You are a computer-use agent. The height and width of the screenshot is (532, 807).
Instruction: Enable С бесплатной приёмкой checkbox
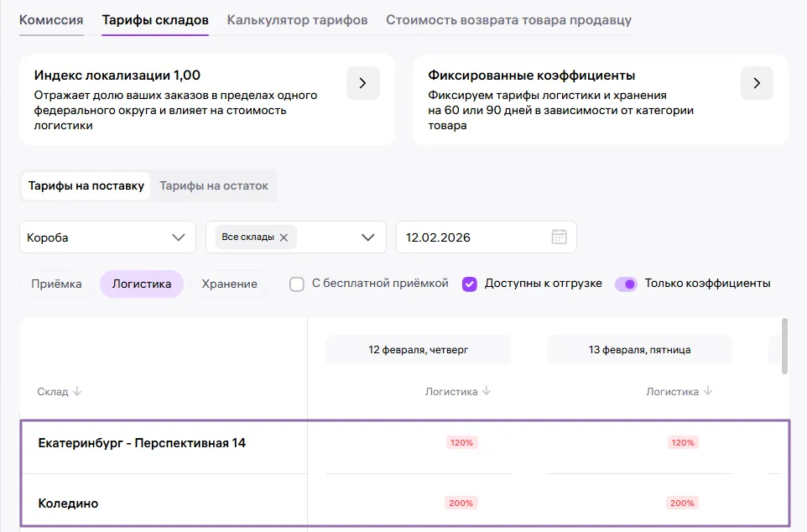click(x=296, y=284)
